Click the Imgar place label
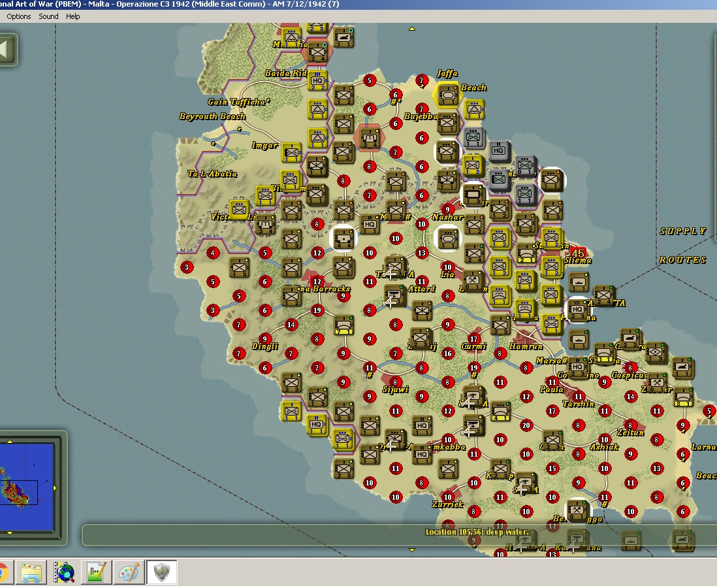This screenshot has width=717, height=588. click(264, 146)
